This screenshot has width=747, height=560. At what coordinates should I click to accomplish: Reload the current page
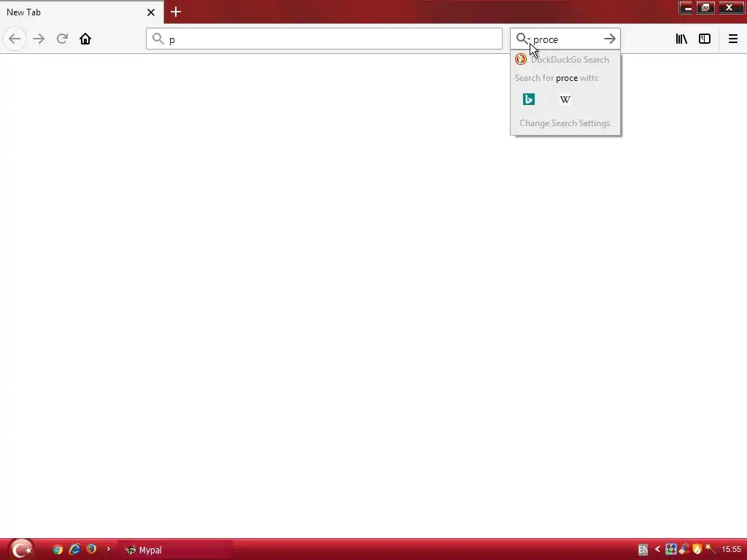(x=62, y=39)
